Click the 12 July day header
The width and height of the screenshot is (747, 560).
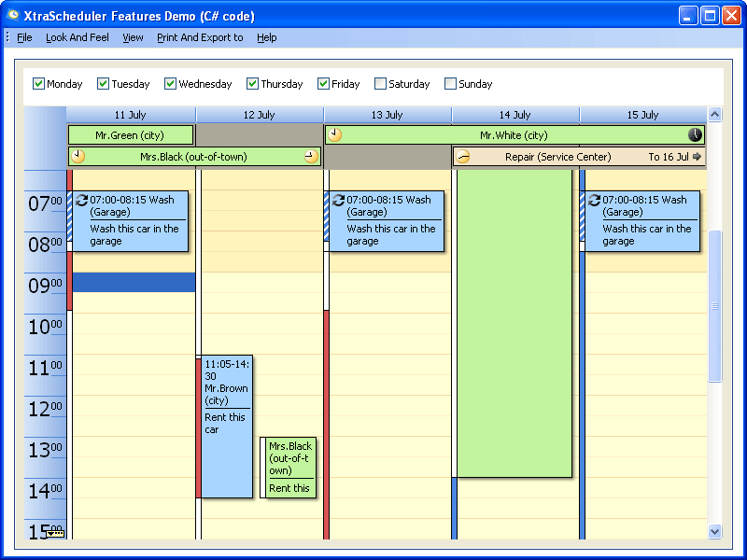(x=260, y=115)
